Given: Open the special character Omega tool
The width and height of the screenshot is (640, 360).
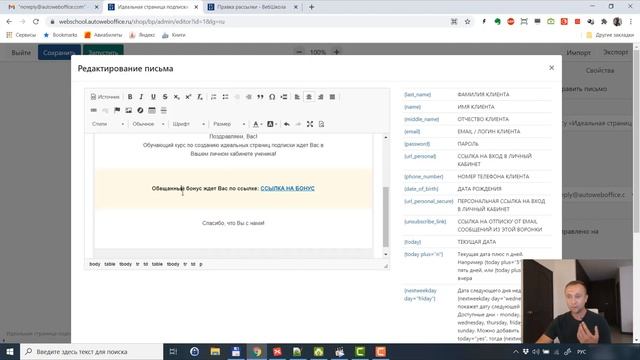Looking at the screenshot, I should [272, 97].
